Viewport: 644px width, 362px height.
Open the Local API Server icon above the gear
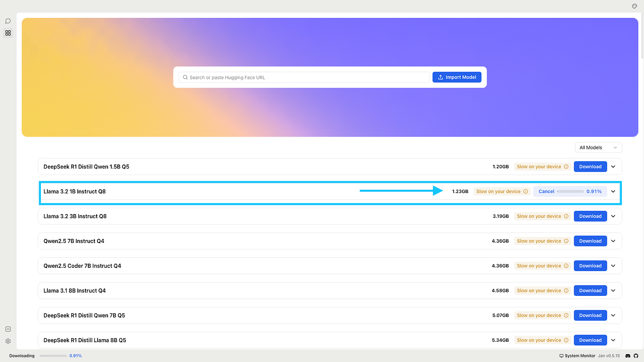pos(8,329)
